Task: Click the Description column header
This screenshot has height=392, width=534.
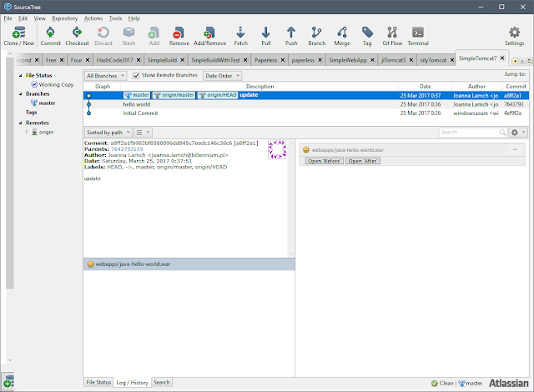Action: (x=259, y=87)
